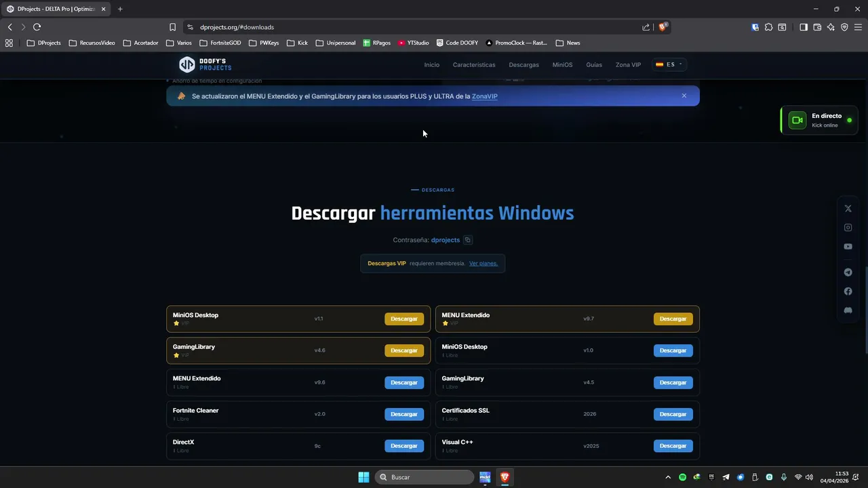Viewport: 868px width, 488px height.
Task: Go to the Descargas nav item
Action: coord(524,64)
